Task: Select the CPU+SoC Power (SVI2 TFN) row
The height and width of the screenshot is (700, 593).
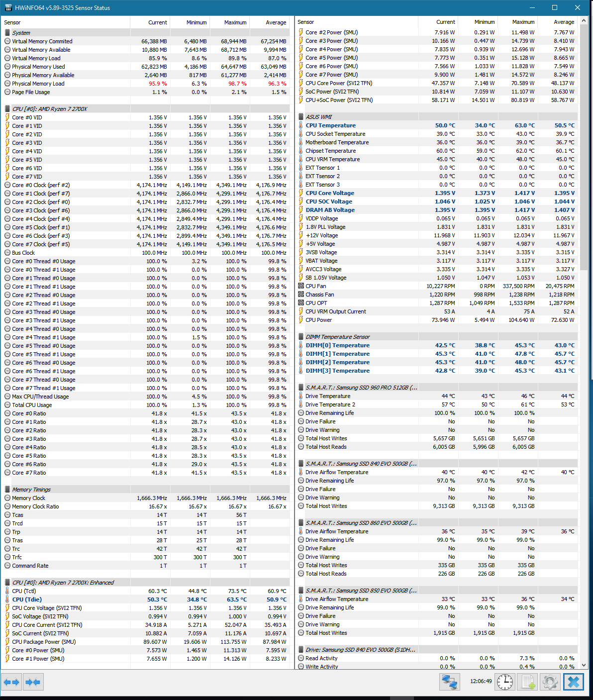Action: pyautogui.click(x=437, y=100)
